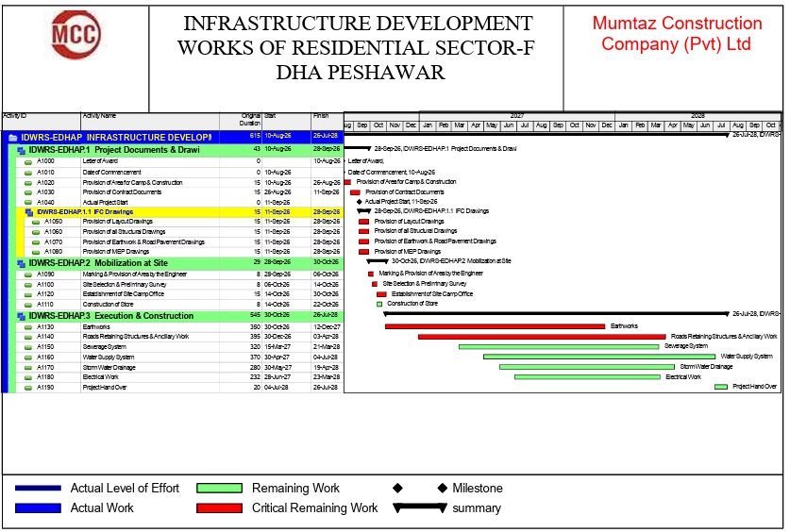
Task: Click the Activity Name column header
Action: (x=150, y=122)
